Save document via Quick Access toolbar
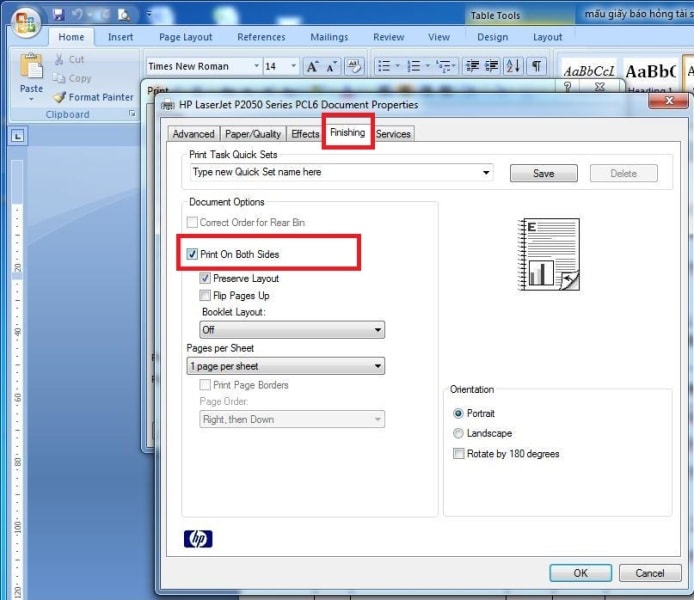This screenshot has width=694, height=600. tap(58, 15)
